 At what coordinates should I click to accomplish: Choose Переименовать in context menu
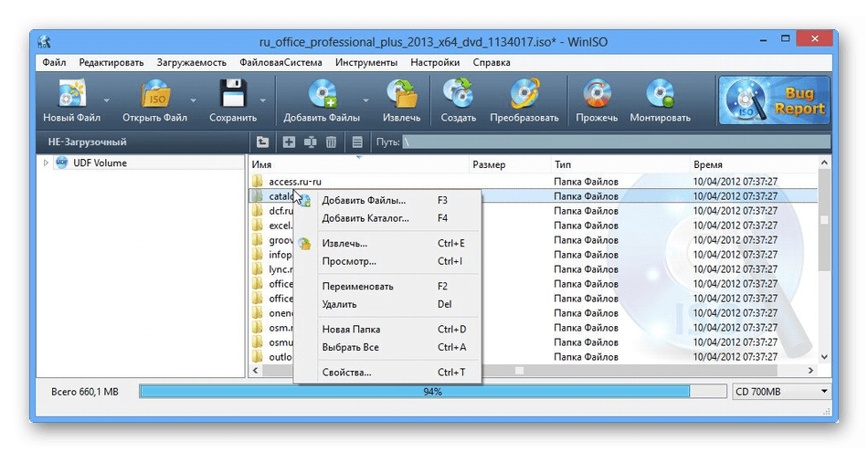click(x=387, y=287)
